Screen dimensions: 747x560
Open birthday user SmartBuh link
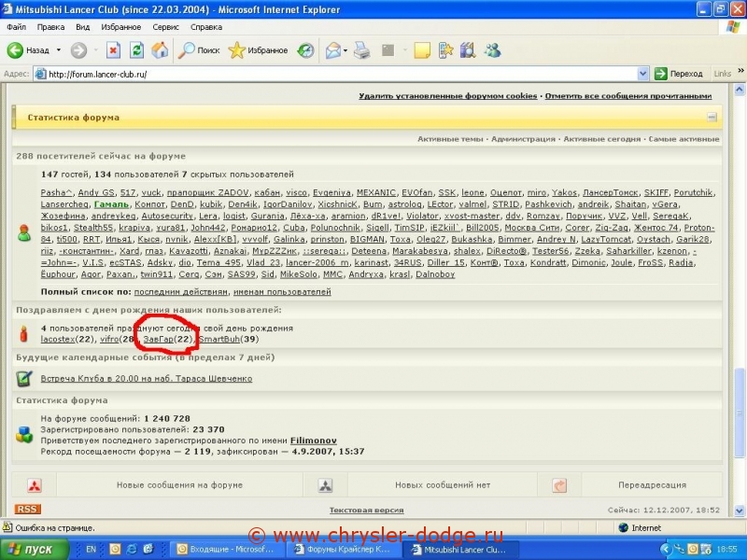point(218,339)
